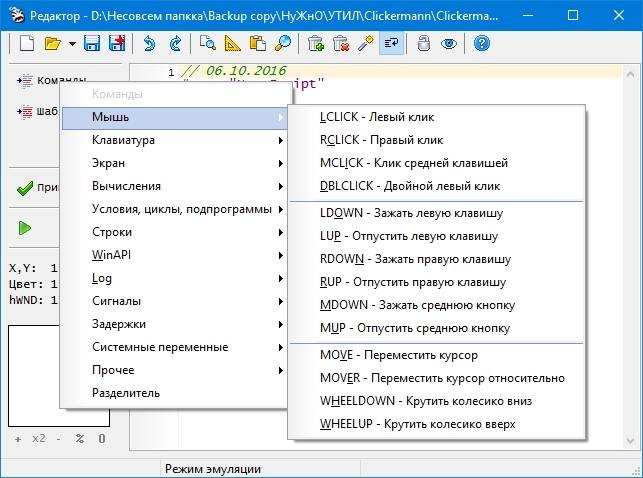Viewport: 643px width, 478px height.
Task: Click the magic wand icon
Action: click(x=366, y=43)
